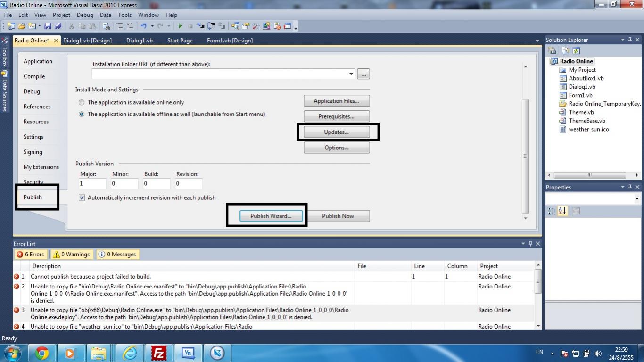This screenshot has width=644, height=362.
Task: Click the Save All toolbar icon
Action: [x=58, y=26]
